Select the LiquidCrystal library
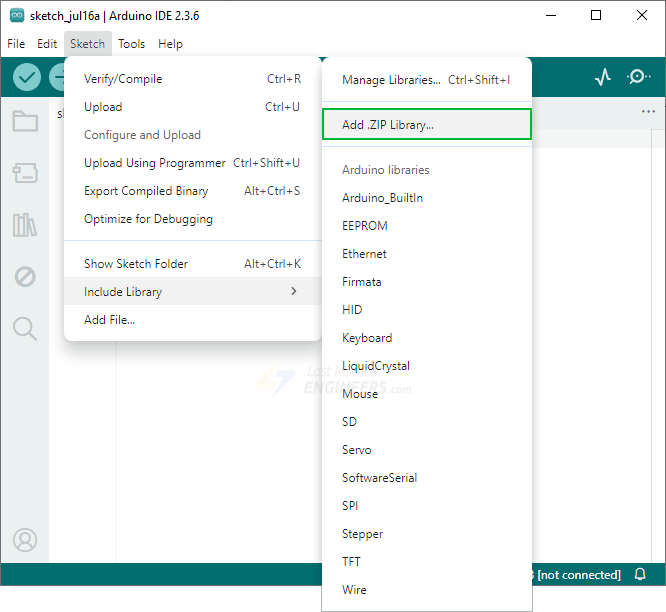The height and width of the screenshot is (612, 666). point(376,366)
